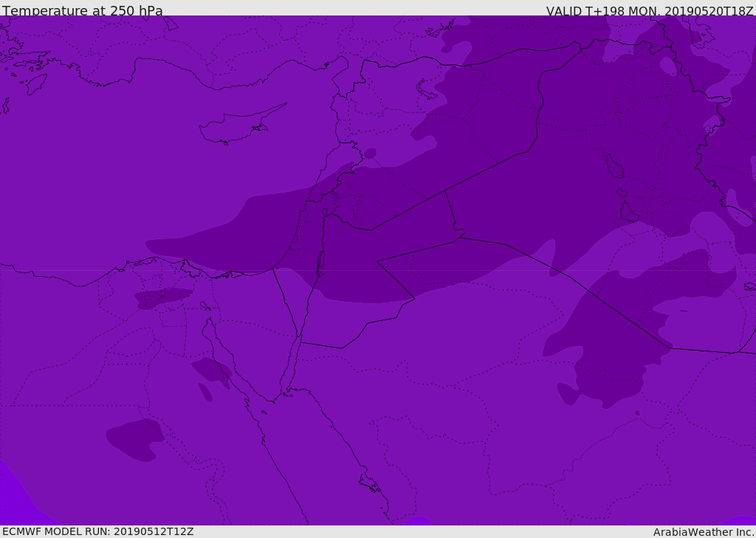The height and width of the screenshot is (538, 756).
Task: Click the 'Temperature at 250 hPa' title
Action: 82,11
